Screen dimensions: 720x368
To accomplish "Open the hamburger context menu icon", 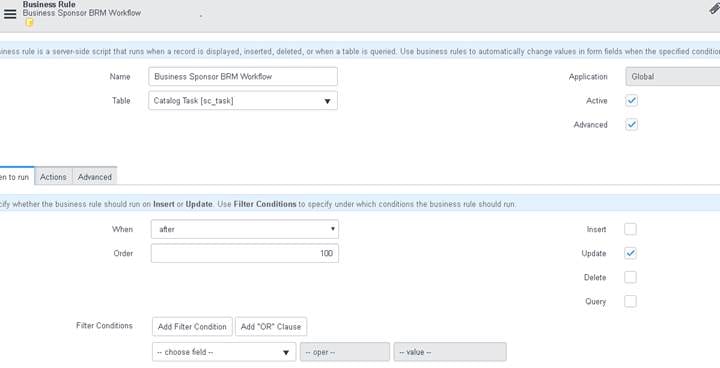I will coord(10,14).
